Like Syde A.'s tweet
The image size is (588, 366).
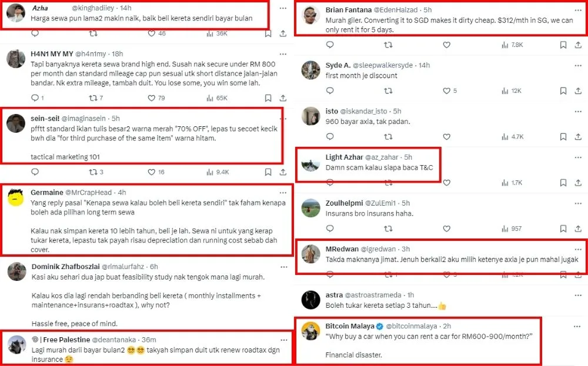[x=446, y=90]
